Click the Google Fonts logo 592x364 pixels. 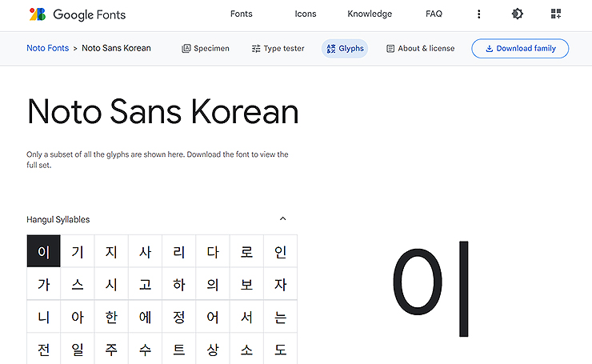[x=78, y=14]
